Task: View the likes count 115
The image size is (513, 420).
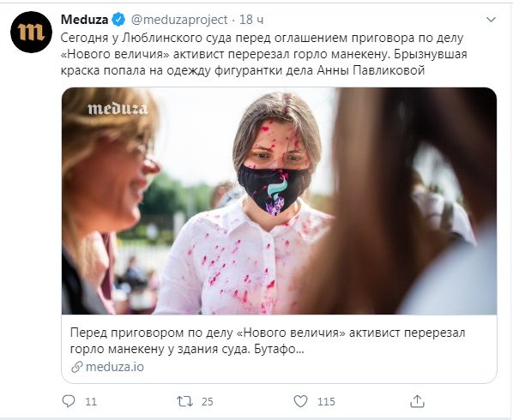Action: 326,401
